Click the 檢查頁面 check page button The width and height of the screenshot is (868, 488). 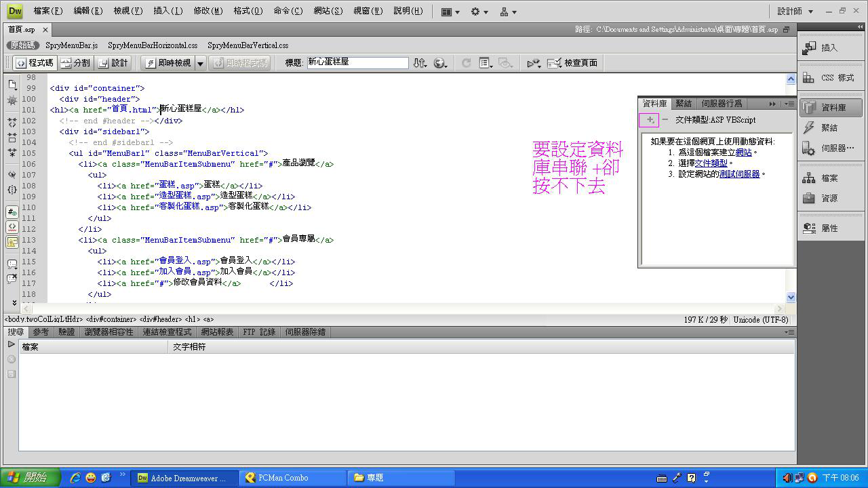573,63
